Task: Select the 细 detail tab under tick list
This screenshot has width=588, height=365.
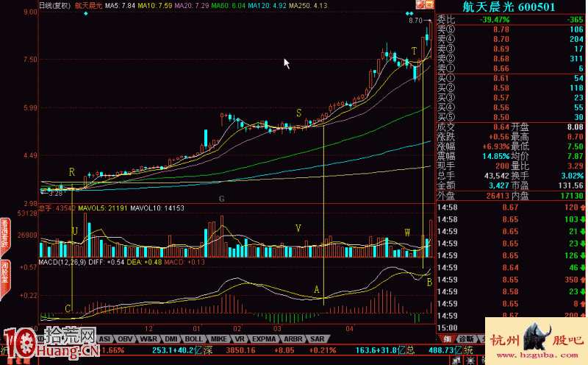Action: point(447,339)
